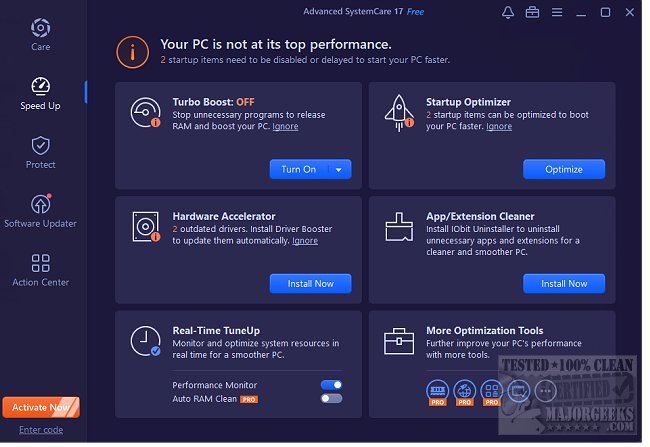The height and width of the screenshot is (447, 650).
Task: Switch to the Speed Up tab
Action: point(41,94)
